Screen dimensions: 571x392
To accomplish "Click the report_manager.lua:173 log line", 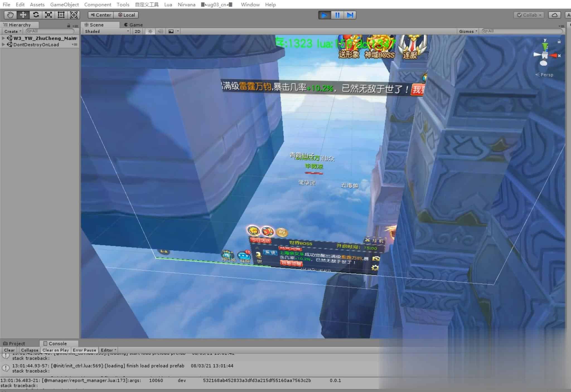I will 190,383.
